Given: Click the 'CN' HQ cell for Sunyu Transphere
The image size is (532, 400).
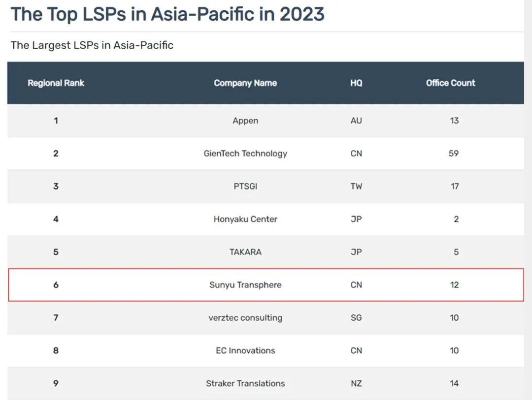Looking at the screenshot, I should (x=356, y=285).
